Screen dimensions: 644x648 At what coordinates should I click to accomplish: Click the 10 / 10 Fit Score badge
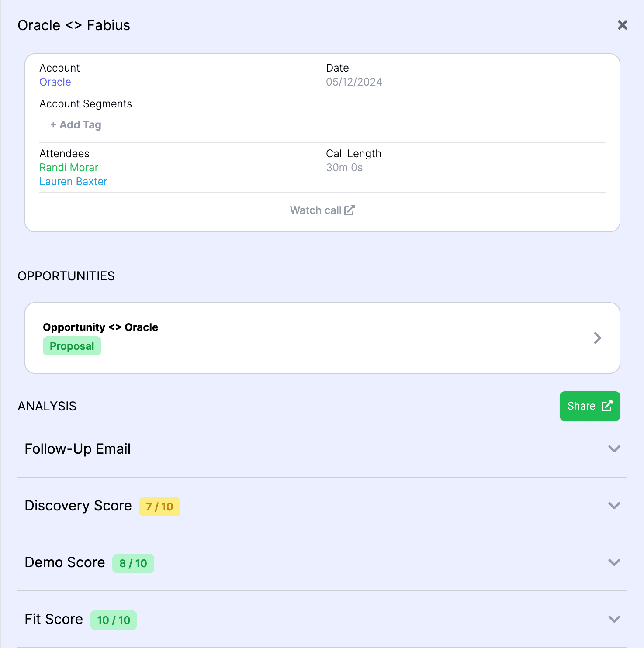point(114,620)
